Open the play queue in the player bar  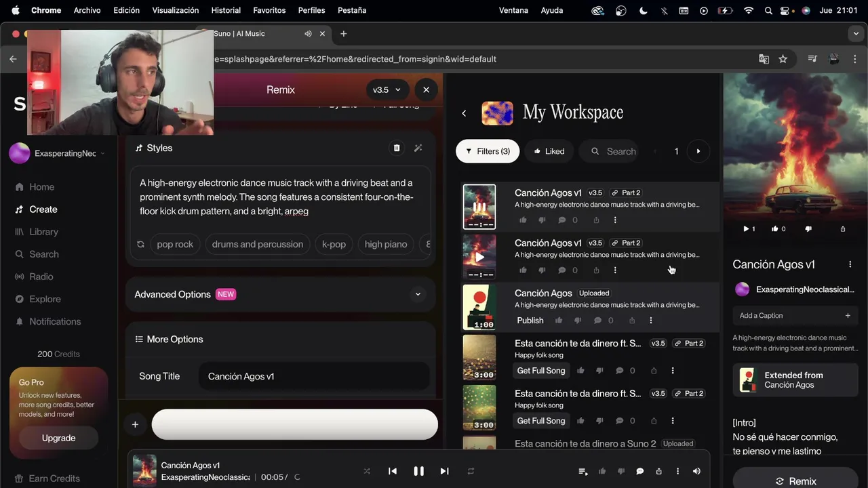(583, 471)
